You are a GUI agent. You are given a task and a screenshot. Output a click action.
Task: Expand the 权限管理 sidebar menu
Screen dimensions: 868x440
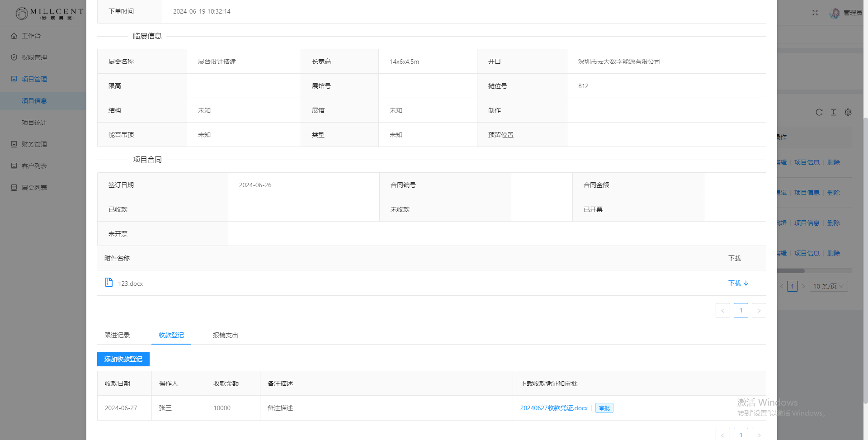pyautogui.click(x=34, y=57)
